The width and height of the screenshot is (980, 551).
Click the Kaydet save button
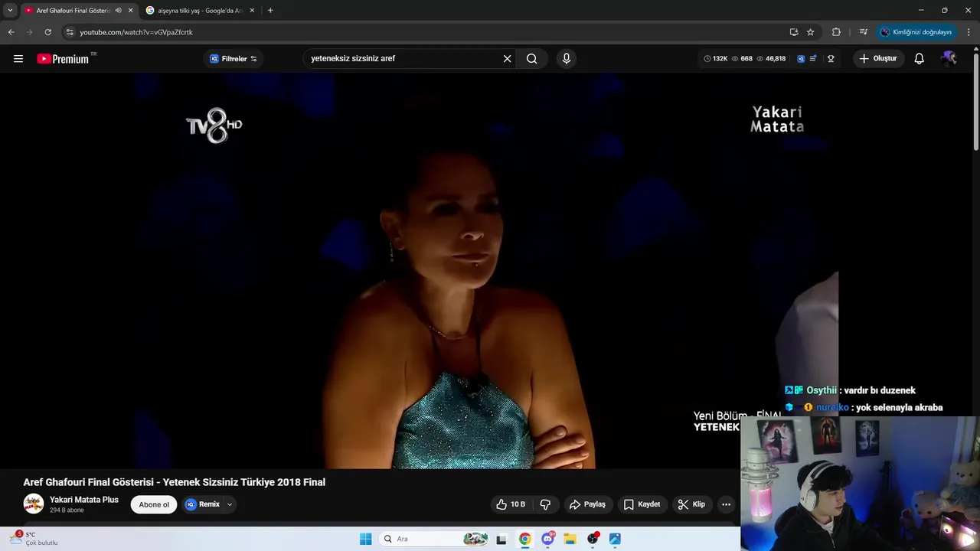642,504
